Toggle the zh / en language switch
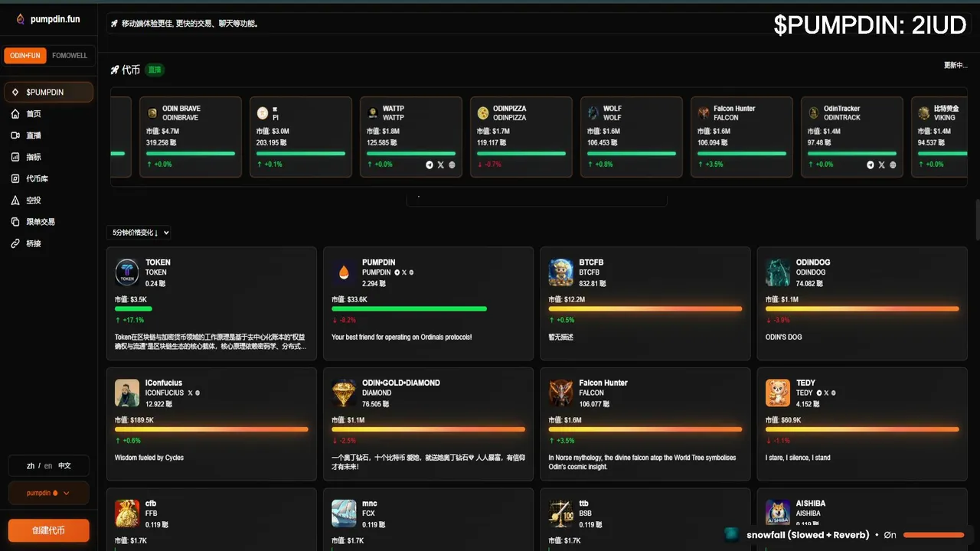This screenshot has height=551, width=980. (48, 465)
